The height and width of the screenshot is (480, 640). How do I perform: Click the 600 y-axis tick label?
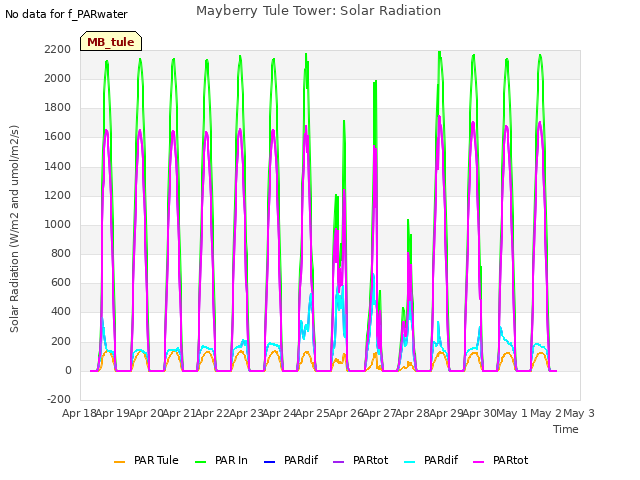point(61,282)
